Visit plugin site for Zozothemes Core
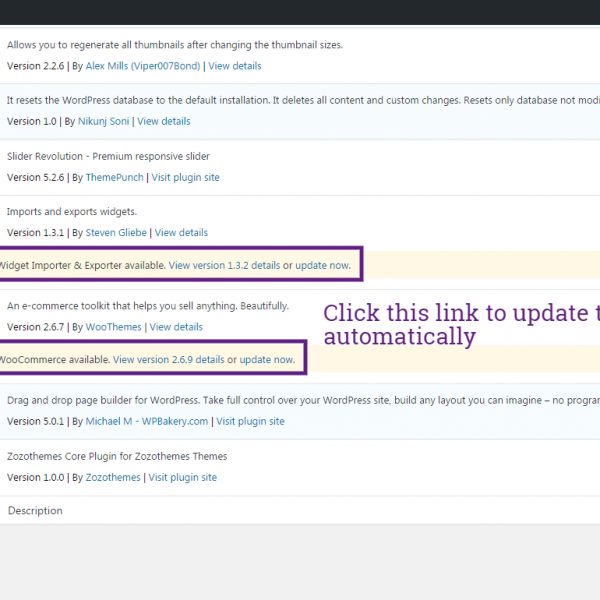The width and height of the screenshot is (600, 600). 183,477
